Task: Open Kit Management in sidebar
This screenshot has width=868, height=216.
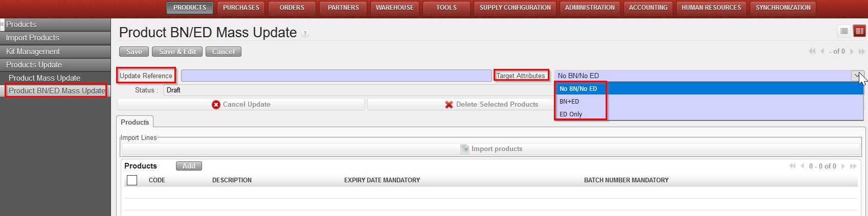Action: 55,52
